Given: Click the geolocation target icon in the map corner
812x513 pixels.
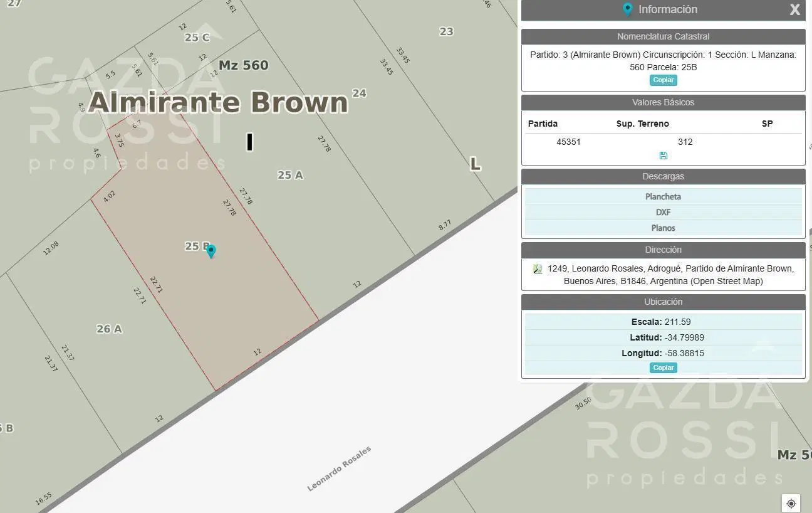Looking at the screenshot, I should tap(791, 503).
